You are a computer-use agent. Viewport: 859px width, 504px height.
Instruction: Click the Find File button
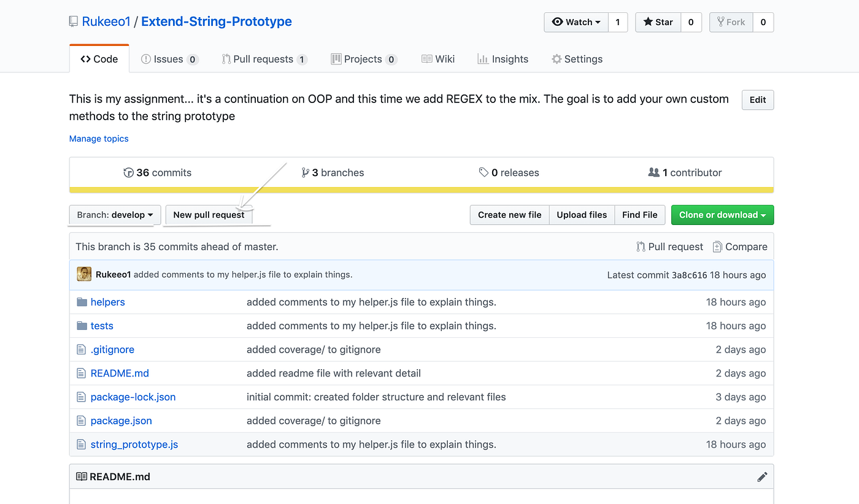640,215
